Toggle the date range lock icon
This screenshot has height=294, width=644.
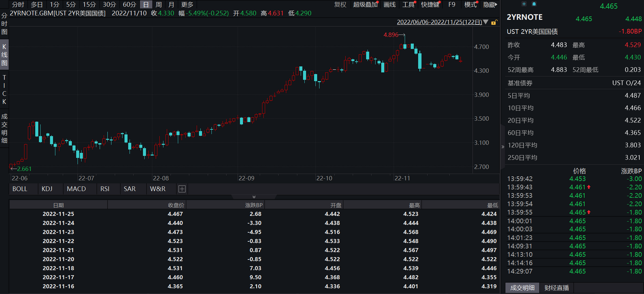pos(494,22)
